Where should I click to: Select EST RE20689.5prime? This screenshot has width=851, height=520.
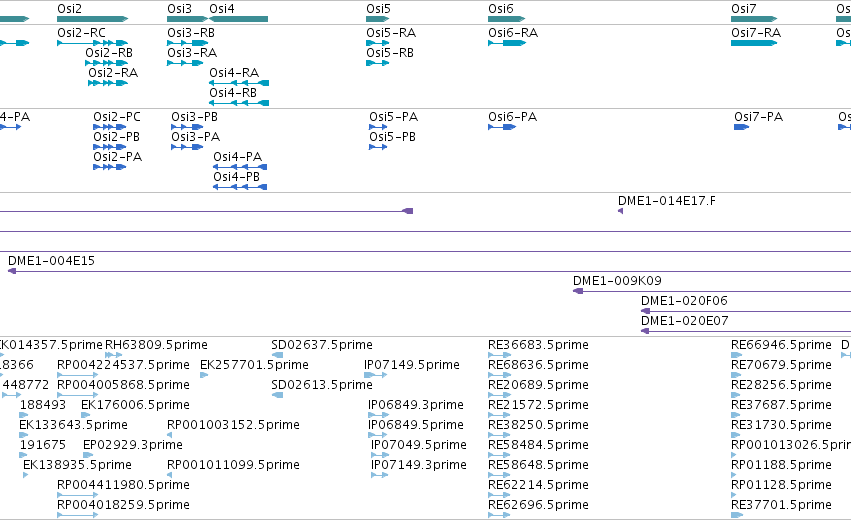[538, 385]
